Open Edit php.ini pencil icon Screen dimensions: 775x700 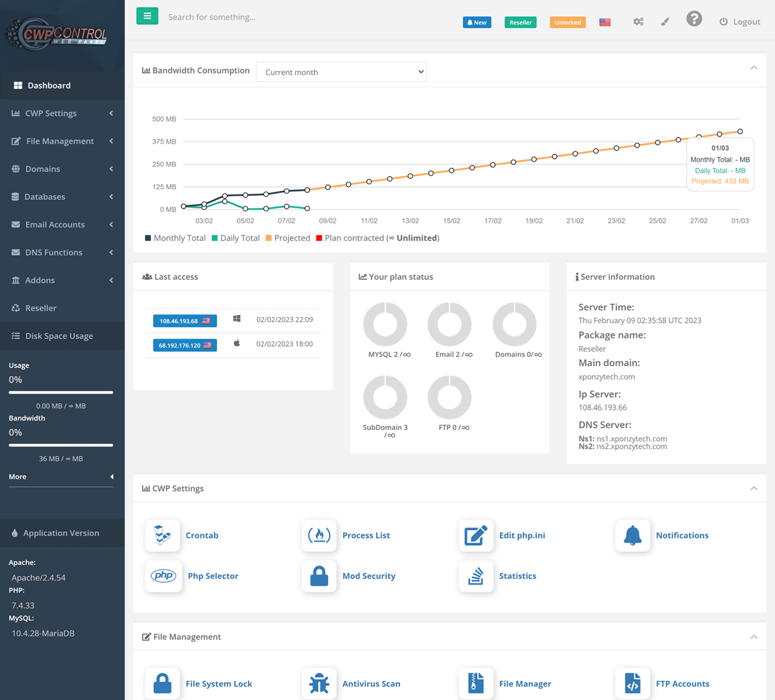(476, 535)
